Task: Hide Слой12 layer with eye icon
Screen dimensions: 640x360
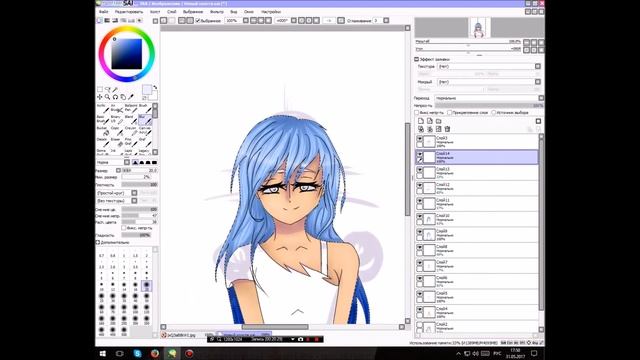Action: tap(420, 185)
